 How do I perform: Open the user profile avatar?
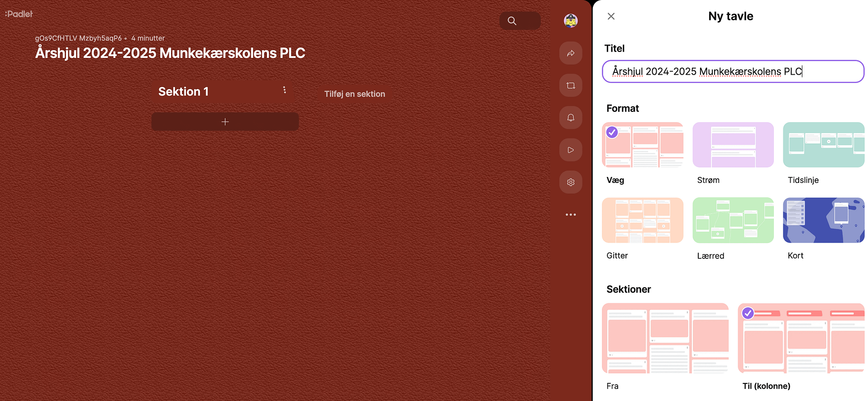point(570,21)
